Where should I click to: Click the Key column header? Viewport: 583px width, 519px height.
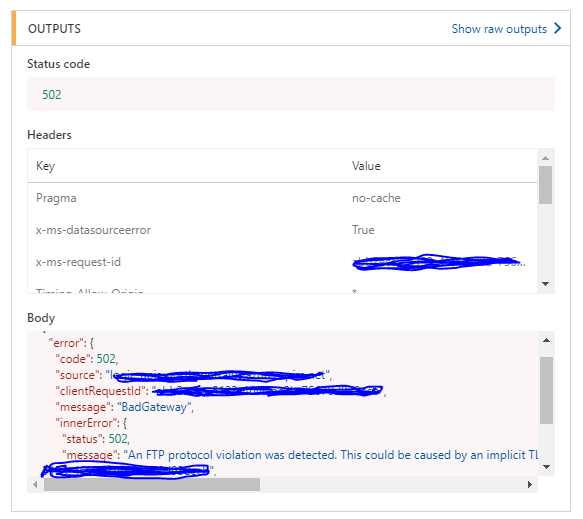click(x=45, y=166)
